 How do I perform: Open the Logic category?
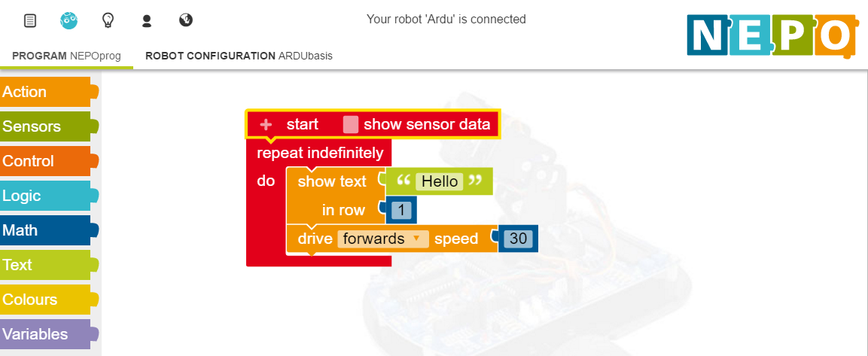point(49,196)
